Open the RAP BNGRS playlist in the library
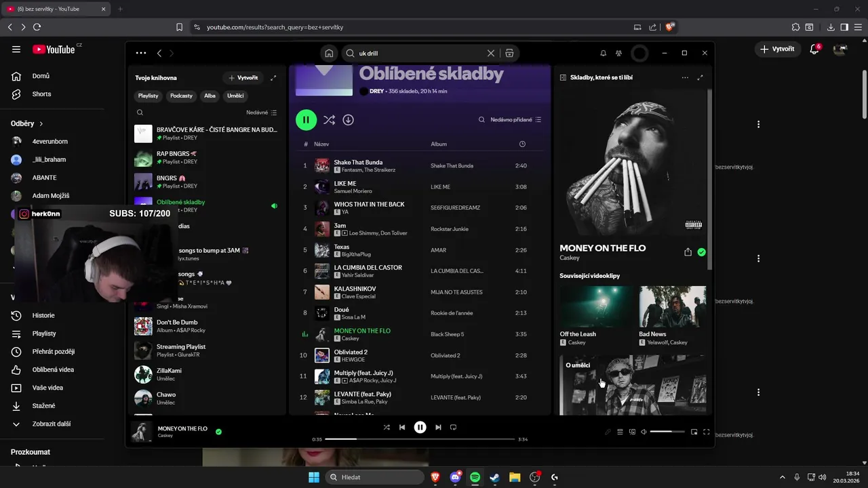Image resolution: width=868 pixels, height=488 pixels. tap(207, 158)
